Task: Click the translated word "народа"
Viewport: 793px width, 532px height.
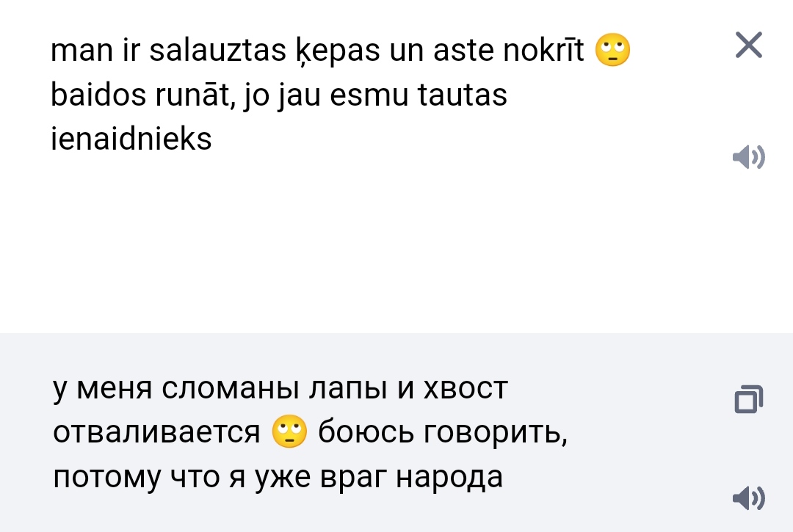Action: [x=449, y=477]
